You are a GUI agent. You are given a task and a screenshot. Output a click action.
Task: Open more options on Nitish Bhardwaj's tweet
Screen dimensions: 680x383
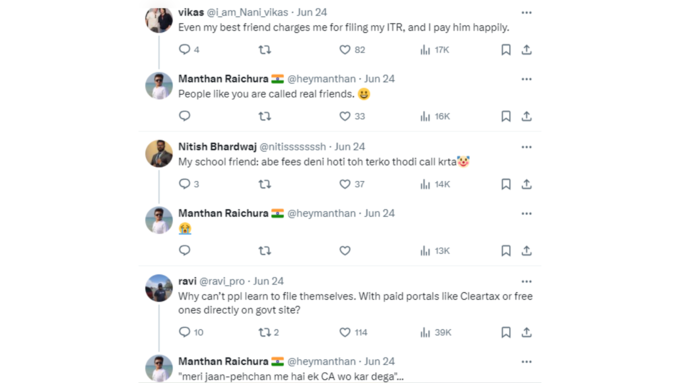click(526, 147)
